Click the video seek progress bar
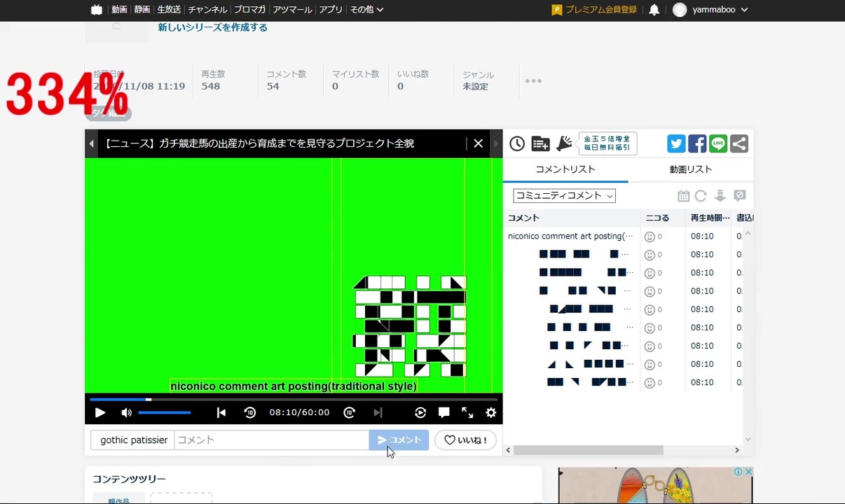The height and width of the screenshot is (504, 845). [x=293, y=400]
